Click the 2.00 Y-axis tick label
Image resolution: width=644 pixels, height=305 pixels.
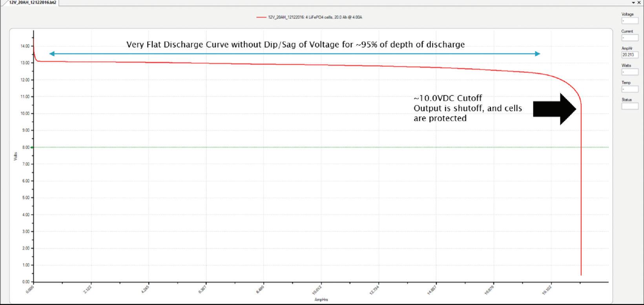pos(26,248)
